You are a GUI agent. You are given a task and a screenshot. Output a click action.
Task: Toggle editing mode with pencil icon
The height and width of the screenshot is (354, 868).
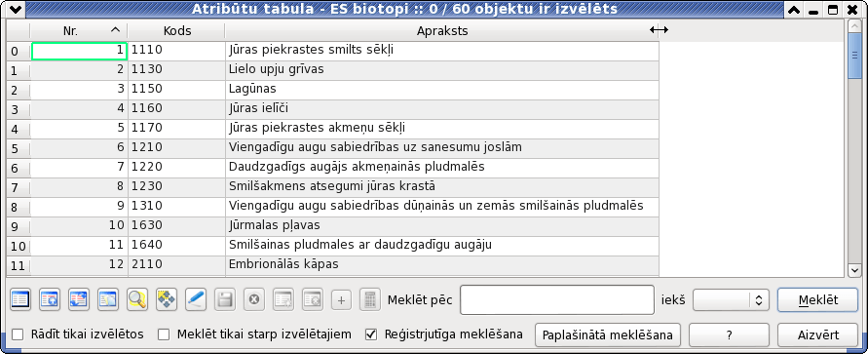coord(196,299)
